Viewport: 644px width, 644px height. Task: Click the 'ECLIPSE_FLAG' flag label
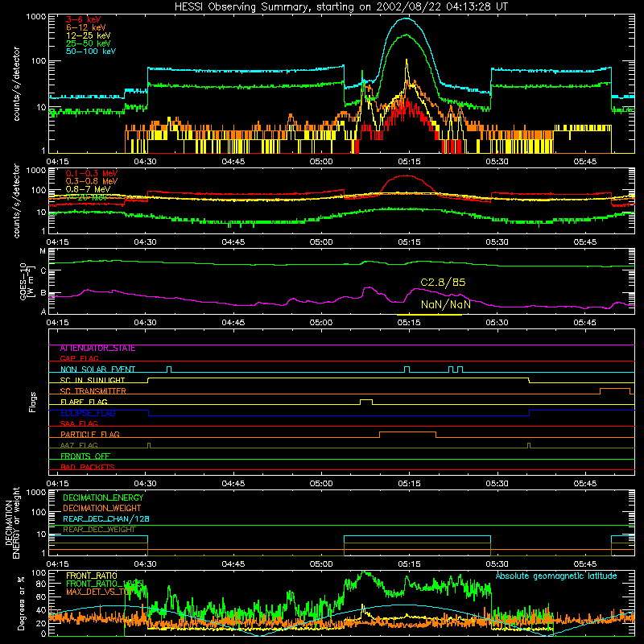pyautogui.click(x=88, y=413)
